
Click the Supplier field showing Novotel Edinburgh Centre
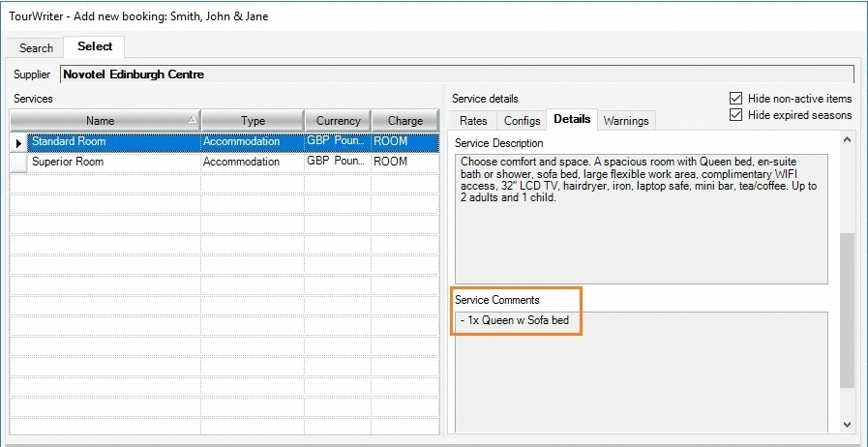(x=455, y=74)
